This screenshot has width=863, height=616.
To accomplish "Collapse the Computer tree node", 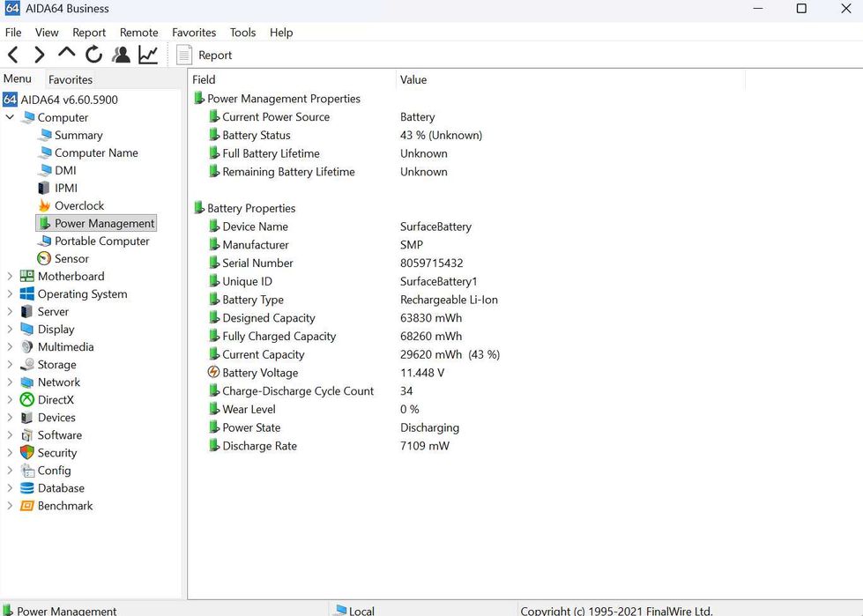I will tap(10, 117).
